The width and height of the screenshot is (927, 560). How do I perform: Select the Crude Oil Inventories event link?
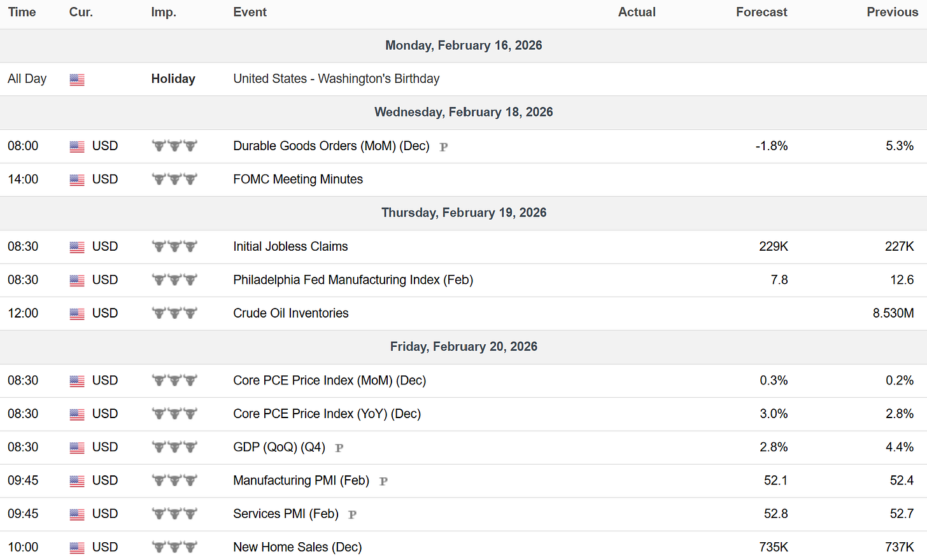pyautogui.click(x=291, y=314)
